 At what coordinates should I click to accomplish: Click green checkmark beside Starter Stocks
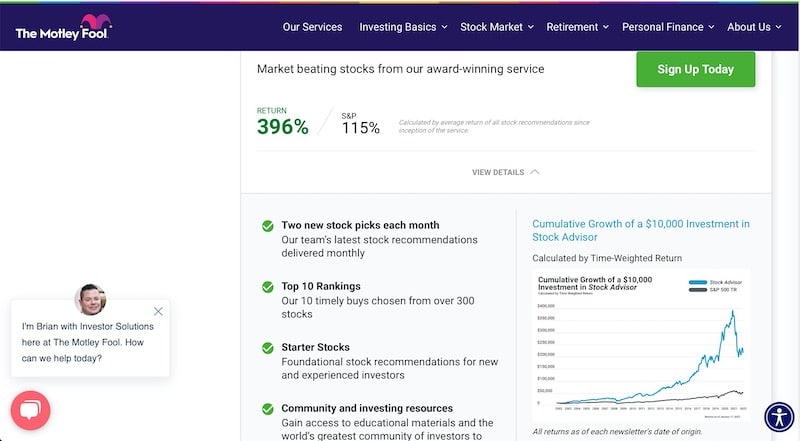coord(267,348)
